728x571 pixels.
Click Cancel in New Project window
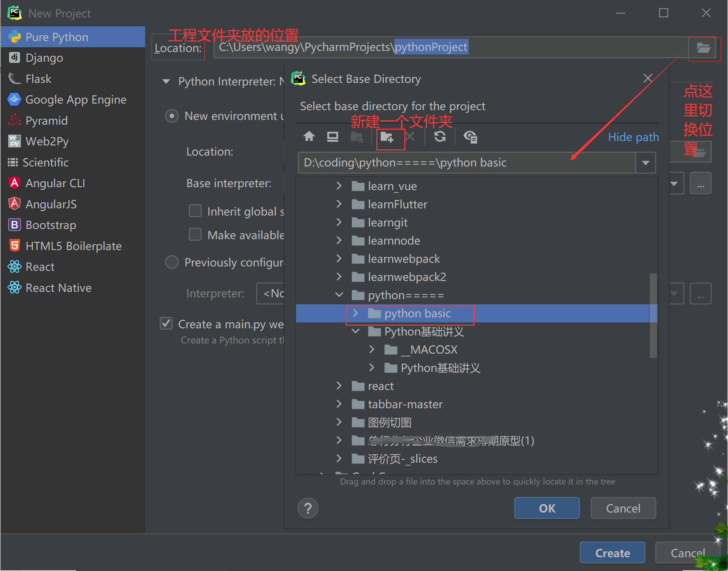(688, 553)
